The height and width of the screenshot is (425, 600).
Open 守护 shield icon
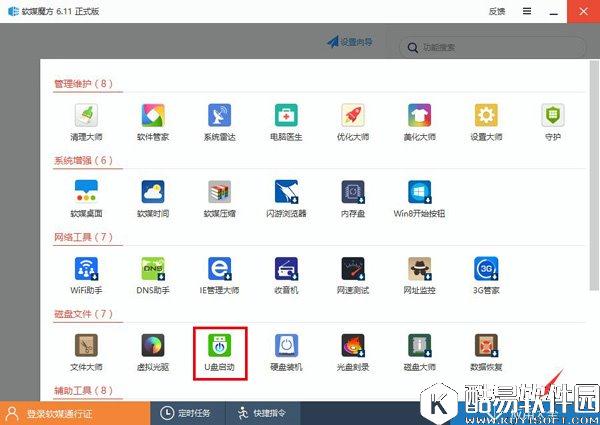click(553, 115)
